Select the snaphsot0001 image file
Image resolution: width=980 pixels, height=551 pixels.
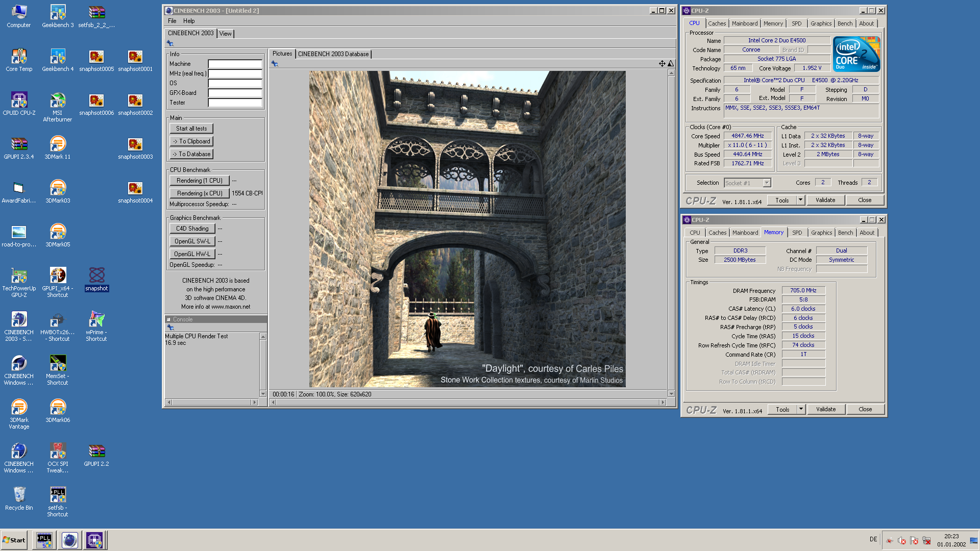click(135, 60)
